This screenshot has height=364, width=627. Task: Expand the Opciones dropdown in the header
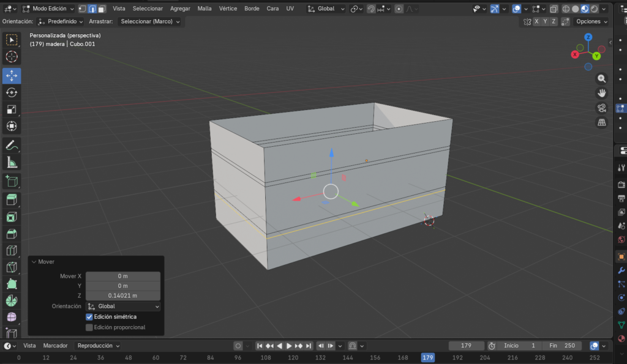pyautogui.click(x=590, y=20)
